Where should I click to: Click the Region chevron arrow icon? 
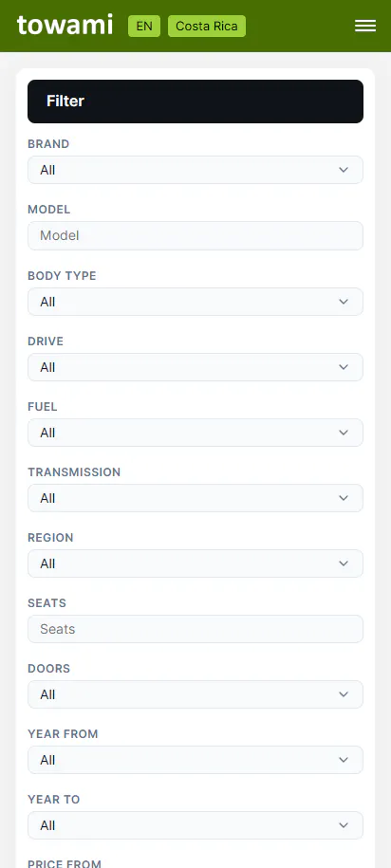[344, 563]
